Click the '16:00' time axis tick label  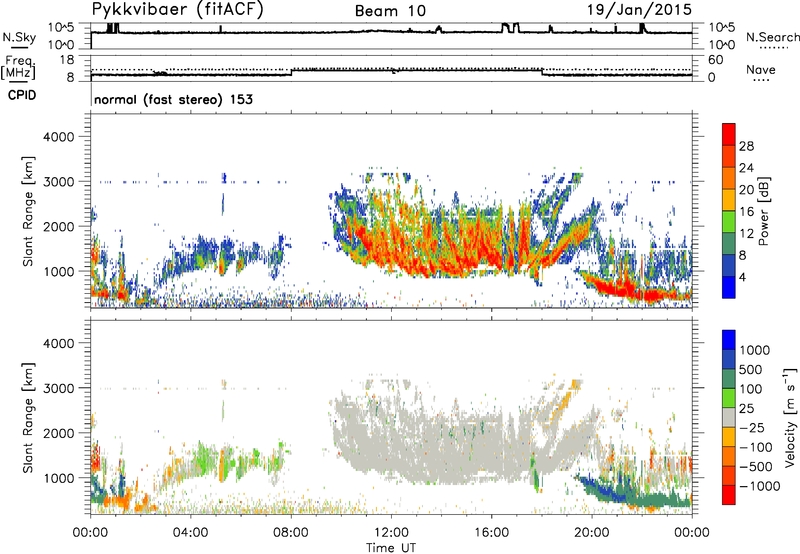pyautogui.click(x=491, y=533)
